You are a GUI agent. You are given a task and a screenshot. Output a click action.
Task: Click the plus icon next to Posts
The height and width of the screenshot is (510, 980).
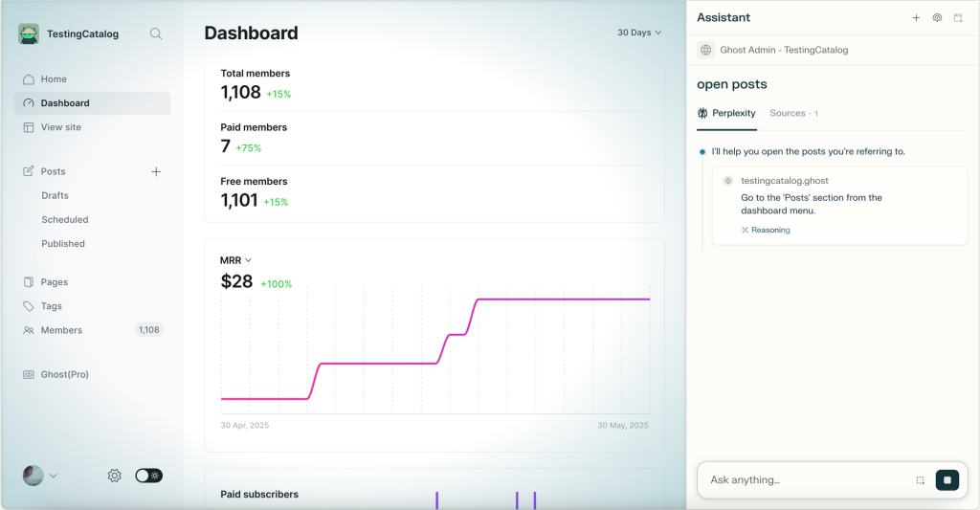click(156, 171)
